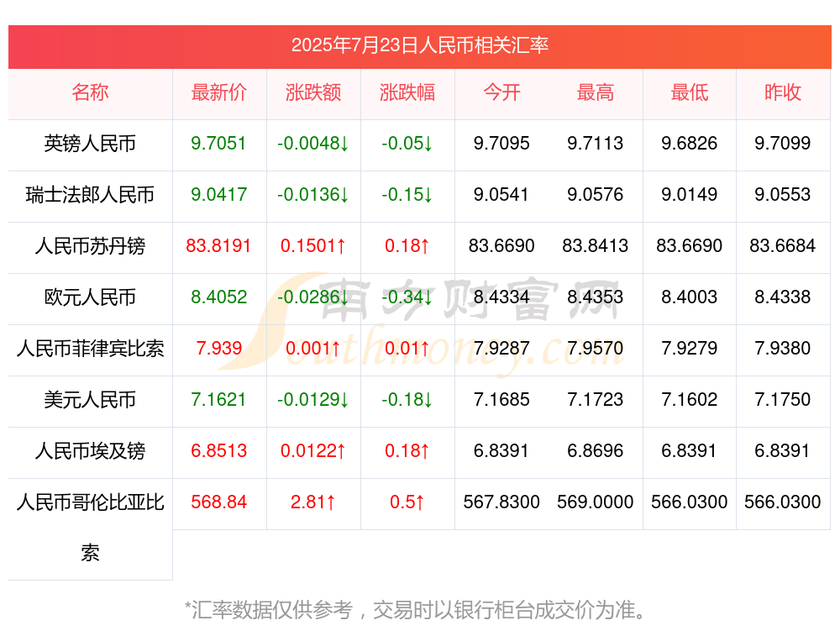
Task: Click the low value 7.9279
Action: click(x=690, y=349)
